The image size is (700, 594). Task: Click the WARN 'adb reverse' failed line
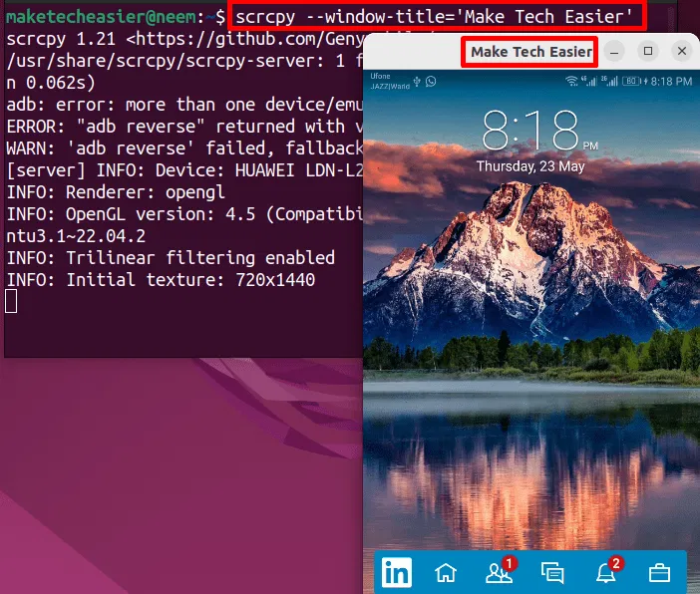click(184, 148)
